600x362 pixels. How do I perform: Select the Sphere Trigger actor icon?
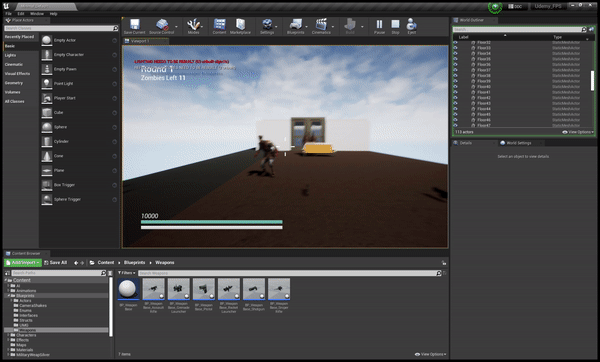(47, 199)
